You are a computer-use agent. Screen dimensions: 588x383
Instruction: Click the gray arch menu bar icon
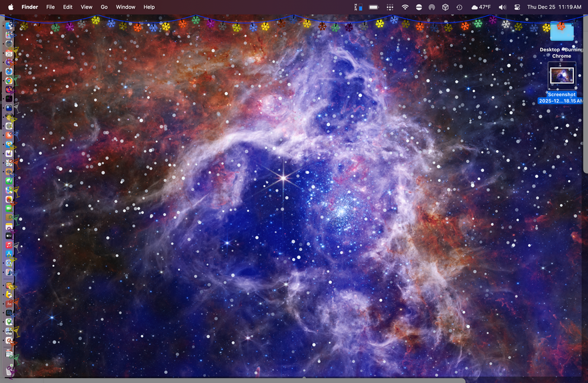[431, 7]
